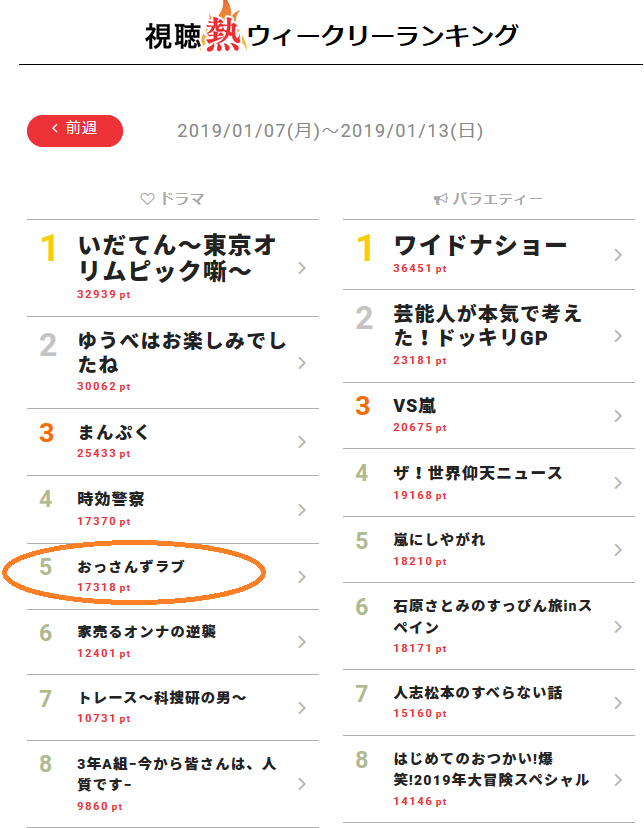Go to previous week with 前週 button
644x828 pixels.
point(75,130)
